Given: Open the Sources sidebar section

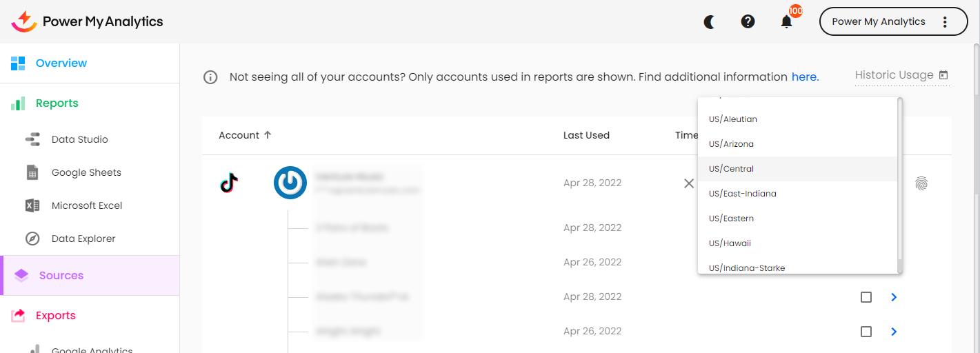Looking at the screenshot, I should point(61,276).
